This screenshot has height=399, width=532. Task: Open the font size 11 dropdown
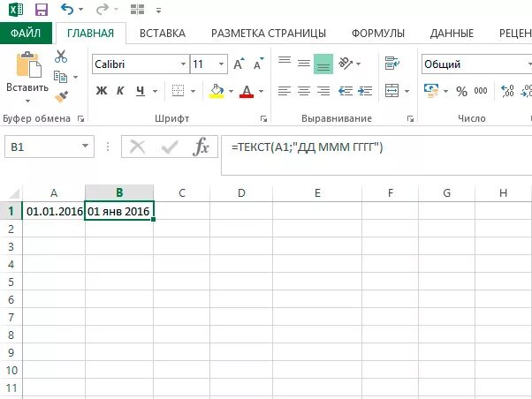pos(221,64)
